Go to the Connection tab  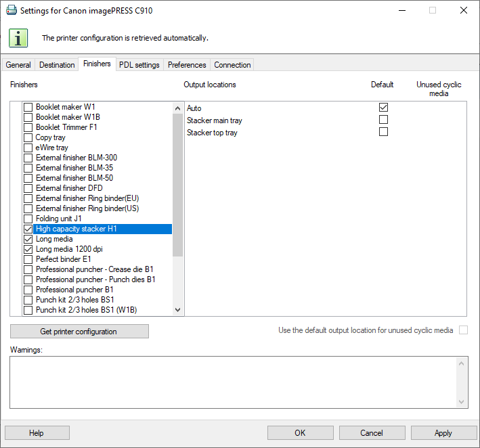(232, 65)
